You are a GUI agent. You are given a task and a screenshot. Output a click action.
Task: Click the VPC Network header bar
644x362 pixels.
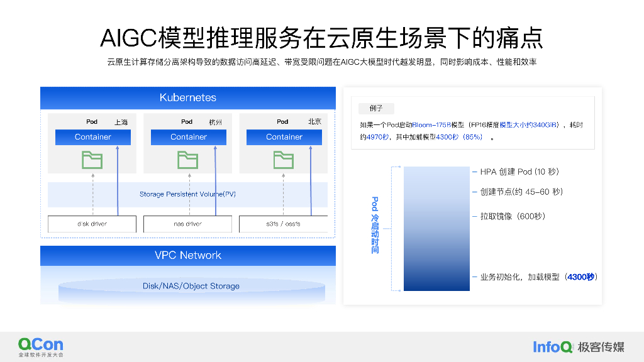187,255
